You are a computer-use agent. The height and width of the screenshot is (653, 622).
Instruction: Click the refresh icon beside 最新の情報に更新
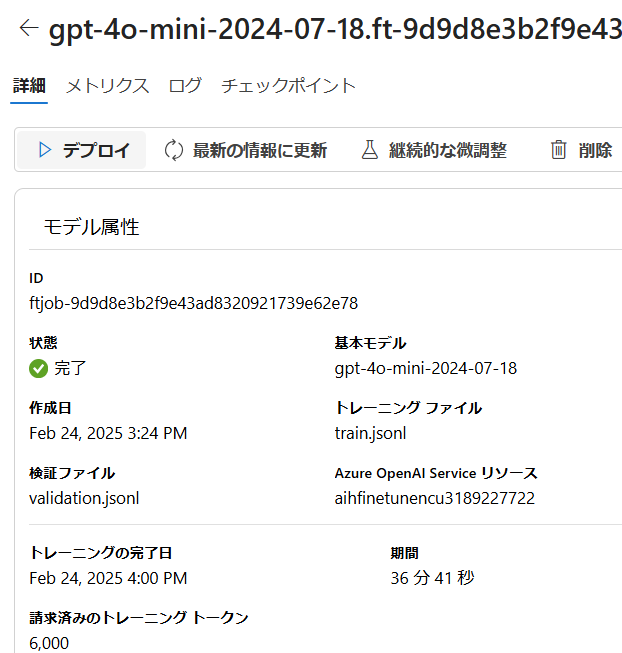click(x=174, y=150)
